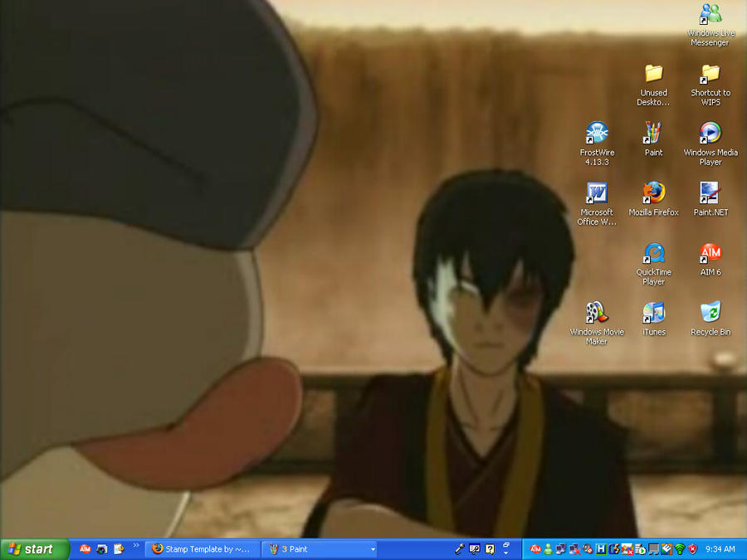This screenshot has width=747, height=560.
Task: Select the Microsoft Office Word shortcut
Action: (597, 204)
